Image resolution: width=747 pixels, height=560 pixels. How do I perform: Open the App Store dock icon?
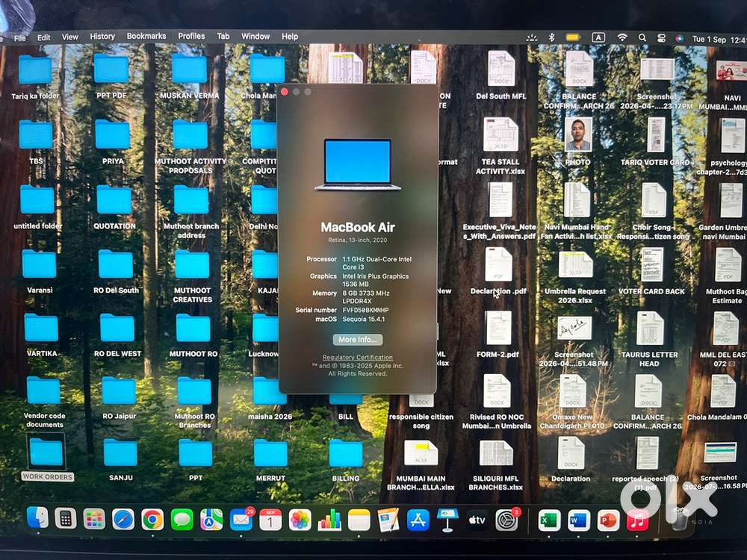pyautogui.click(x=418, y=520)
